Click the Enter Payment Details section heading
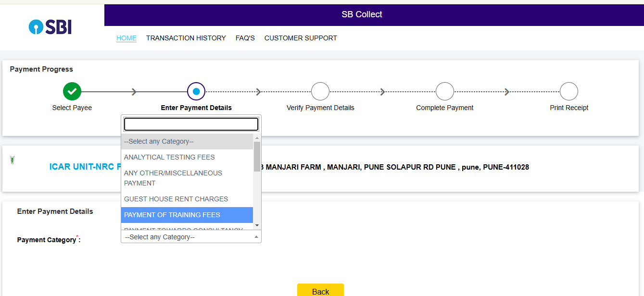Image resolution: width=644 pixels, height=296 pixels. [55, 211]
